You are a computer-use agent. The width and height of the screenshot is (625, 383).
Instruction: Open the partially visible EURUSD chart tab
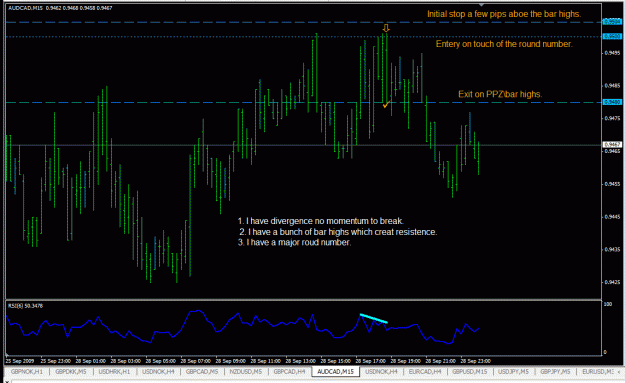pyautogui.click(x=597, y=371)
